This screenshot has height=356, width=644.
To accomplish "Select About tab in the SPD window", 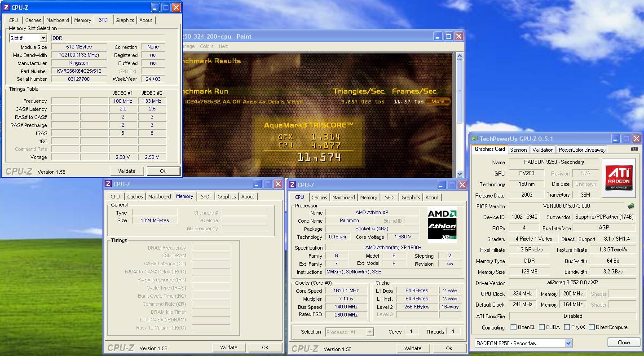I will click(x=146, y=20).
